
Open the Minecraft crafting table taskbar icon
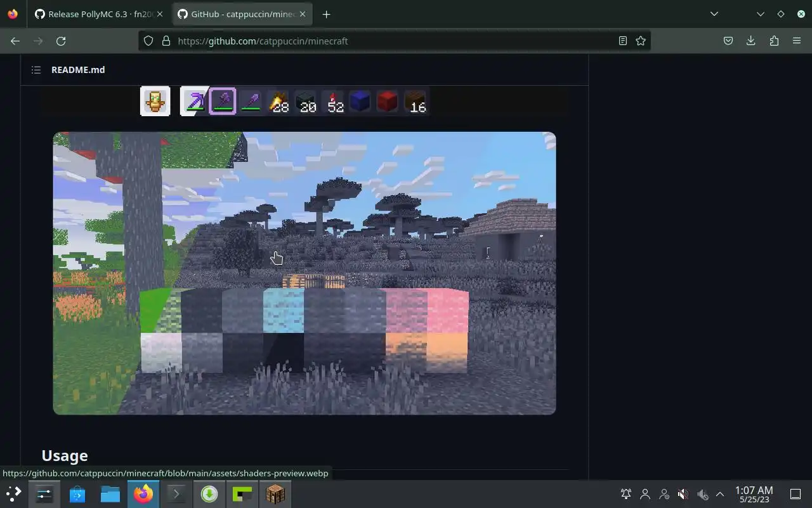[x=275, y=493]
